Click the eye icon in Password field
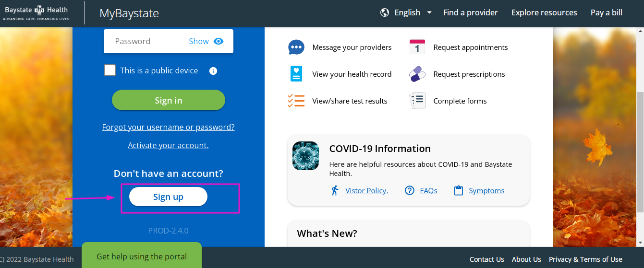The height and width of the screenshot is (268, 644). click(219, 41)
